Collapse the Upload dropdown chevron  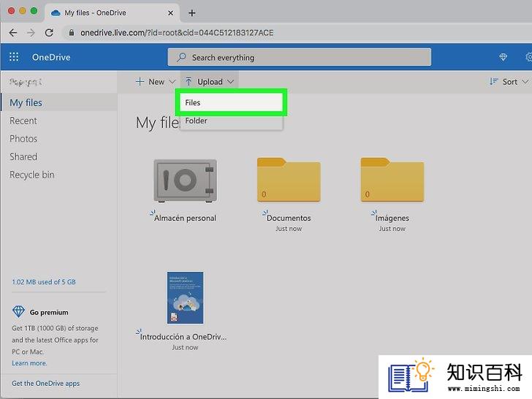coord(231,82)
